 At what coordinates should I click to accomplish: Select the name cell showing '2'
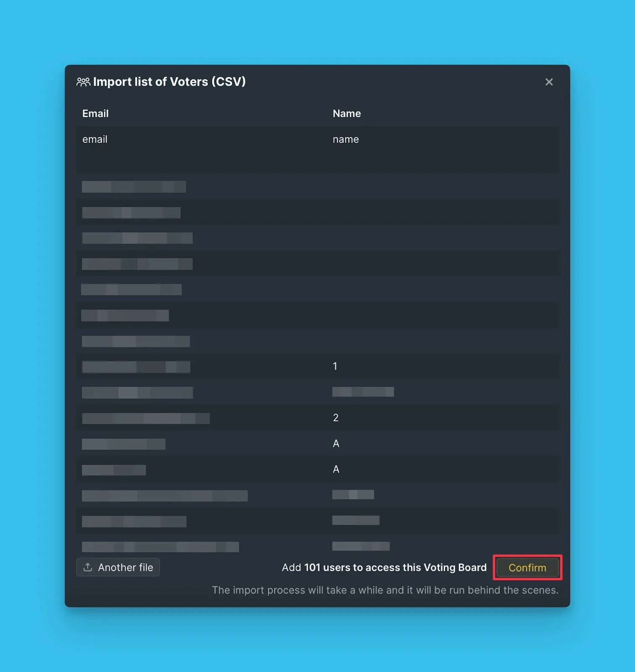[336, 417]
